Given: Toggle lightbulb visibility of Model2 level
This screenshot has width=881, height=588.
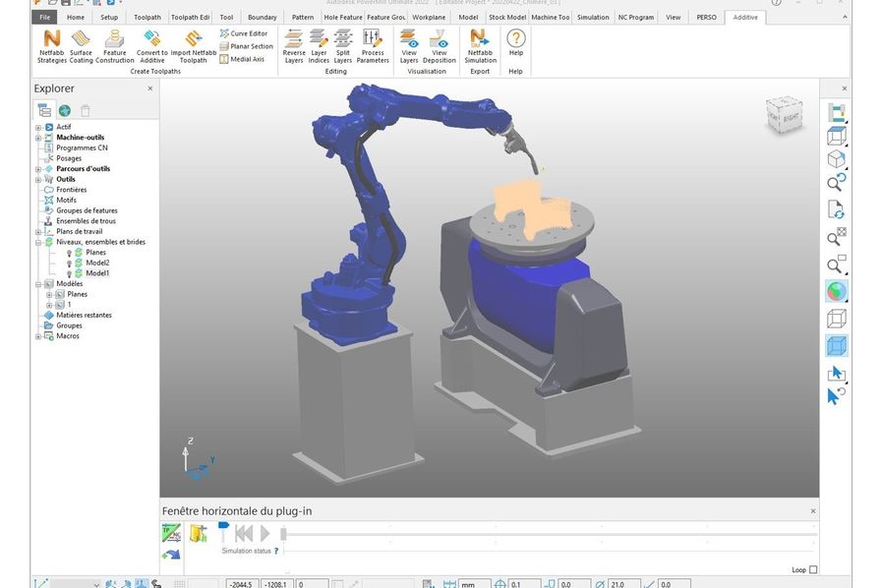Looking at the screenshot, I should click(69, 264).
